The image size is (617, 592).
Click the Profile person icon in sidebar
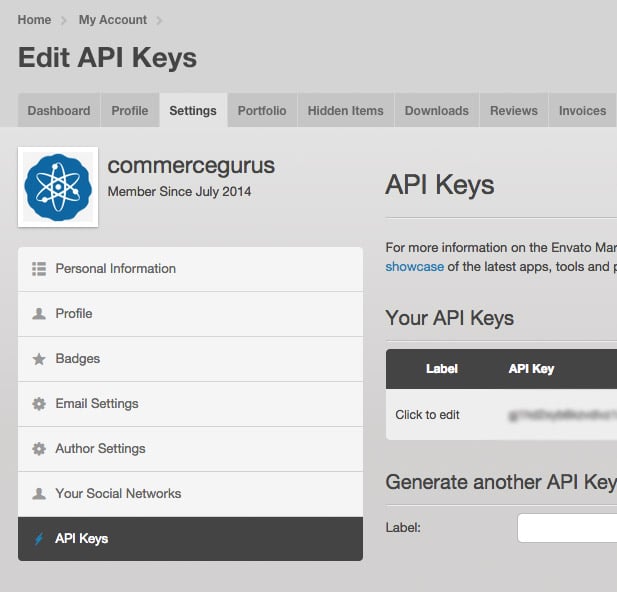pyautogui.click(x=39, y=314)
